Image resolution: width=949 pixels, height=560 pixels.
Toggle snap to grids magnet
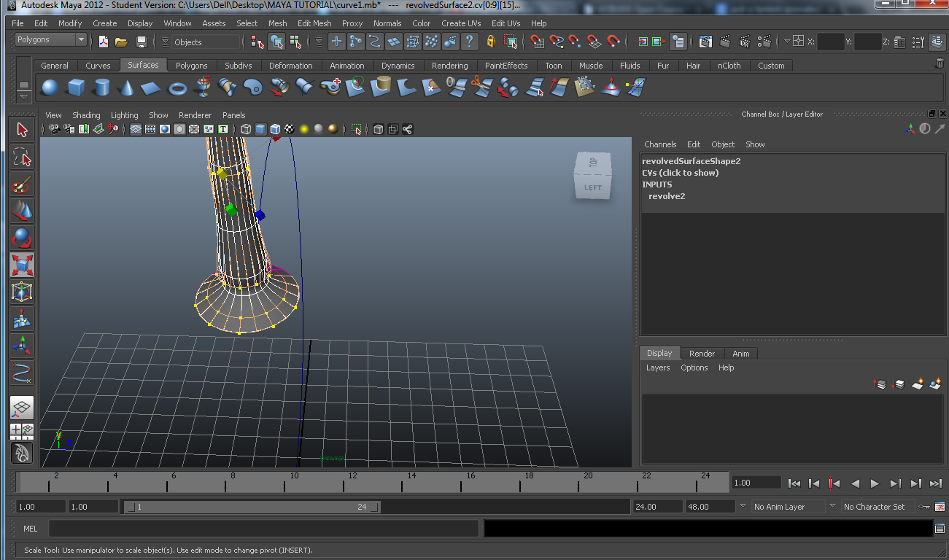click(x=538, y=42)
